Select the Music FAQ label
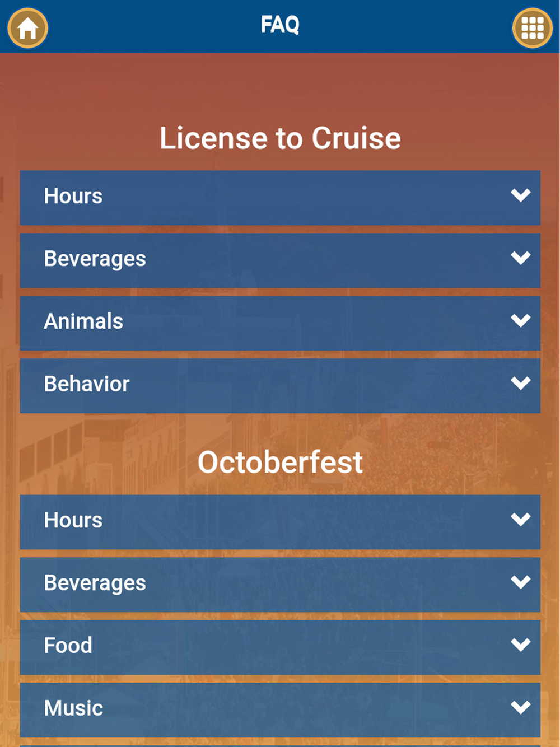 [x=73, y=708]
